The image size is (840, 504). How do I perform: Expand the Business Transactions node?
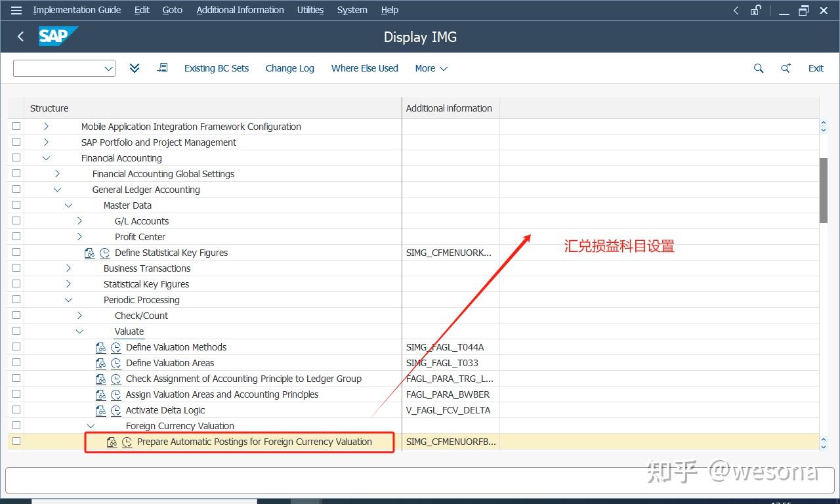68,268
